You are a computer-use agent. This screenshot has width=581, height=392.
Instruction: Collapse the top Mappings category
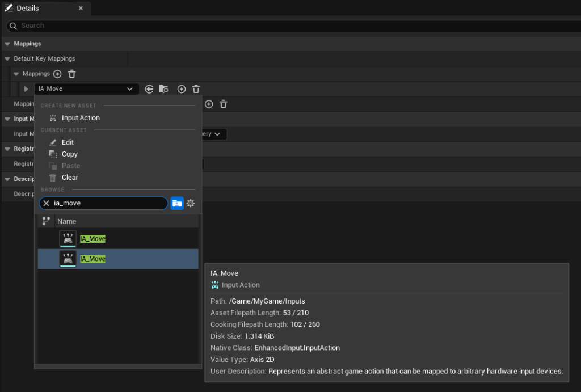coord(7,44)
